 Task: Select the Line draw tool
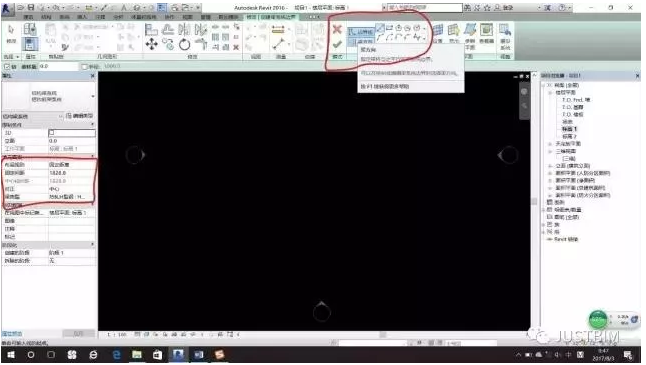tap(380, 28)
